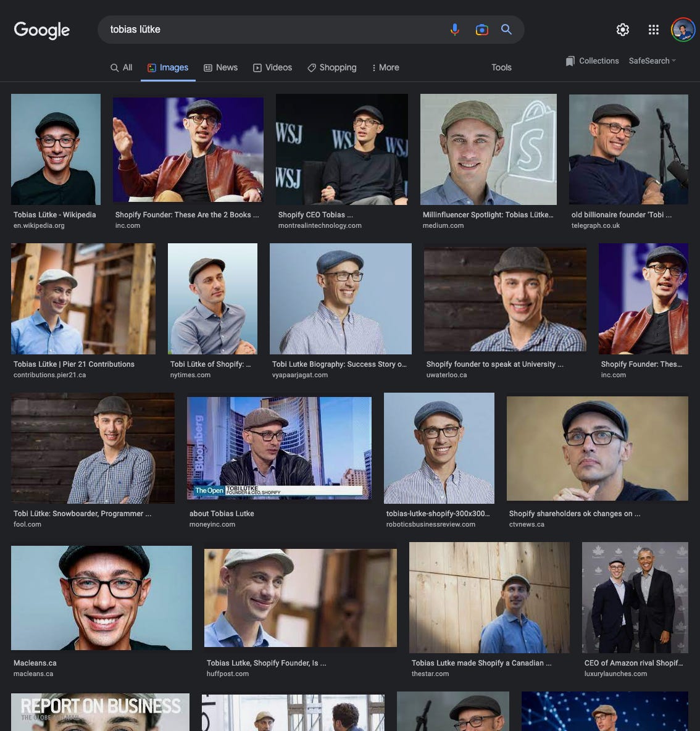Switch to the Shopping tab
Viewport: 700px width, 731px height.
click(x=332, y=67)
